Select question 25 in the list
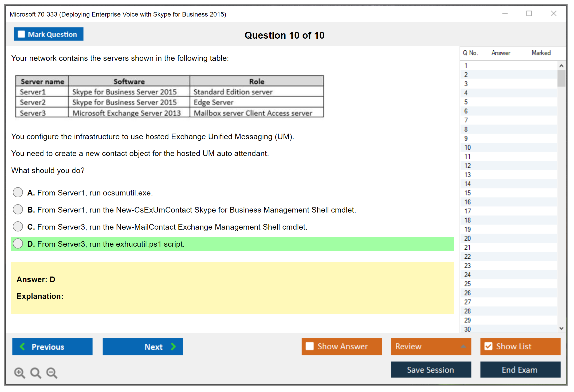Viewport: 574px width, 392px height. (467, 284)
